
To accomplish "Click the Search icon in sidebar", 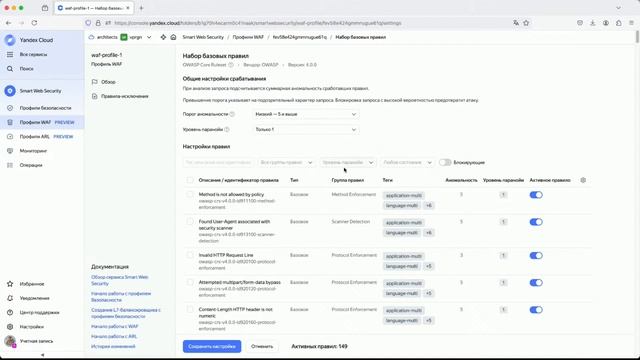I will click(x=10, y=69).
